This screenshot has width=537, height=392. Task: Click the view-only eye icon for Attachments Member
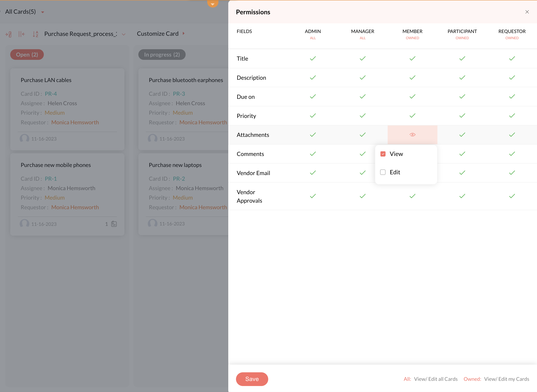(x=412, y=135)
